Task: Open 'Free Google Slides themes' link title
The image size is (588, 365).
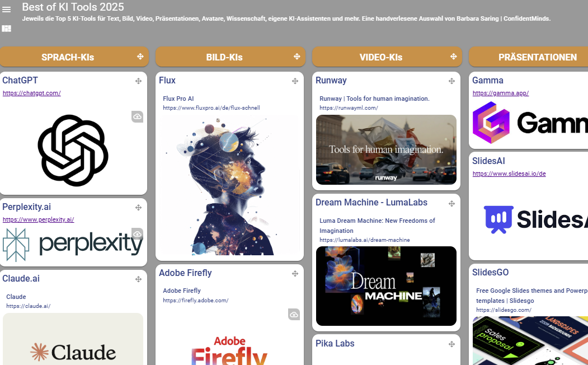Action: (531, 296)
